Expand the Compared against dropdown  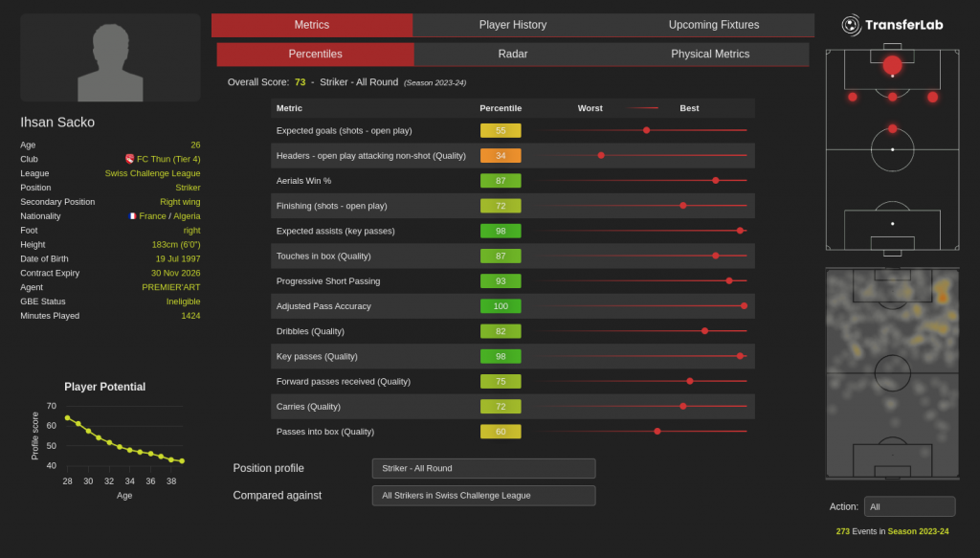click(483, 496)
